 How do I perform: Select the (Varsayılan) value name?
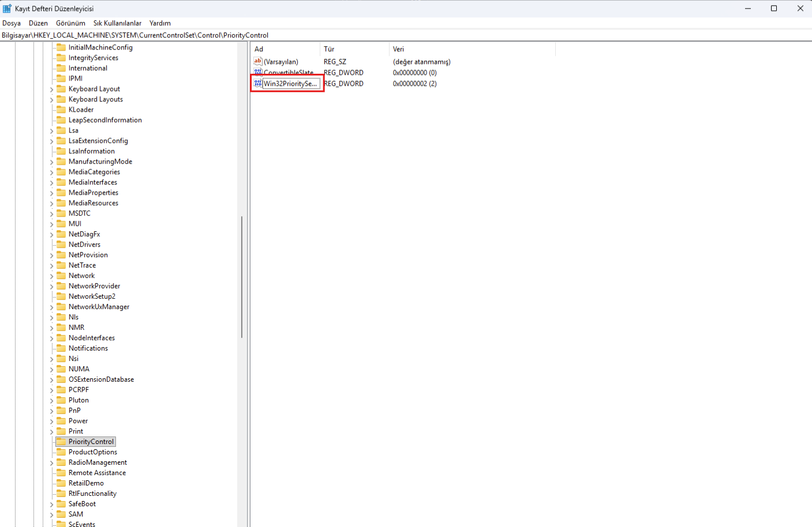click(281, 62)
